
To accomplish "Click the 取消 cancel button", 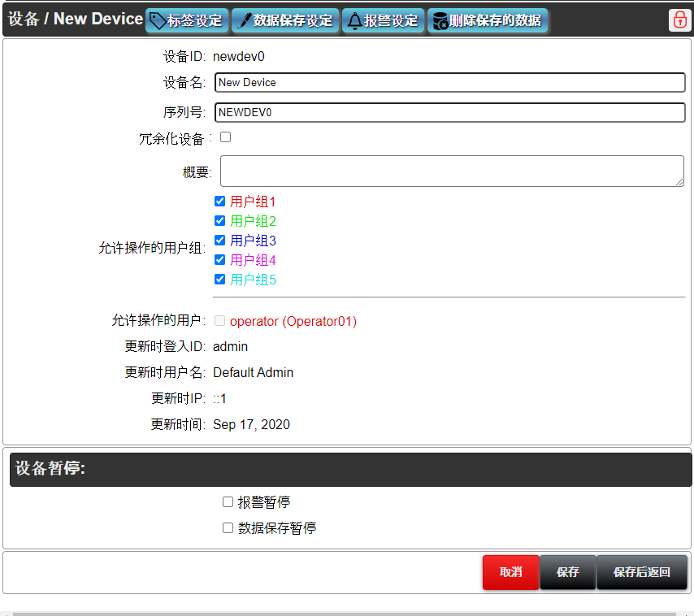I will coord(510,572).
